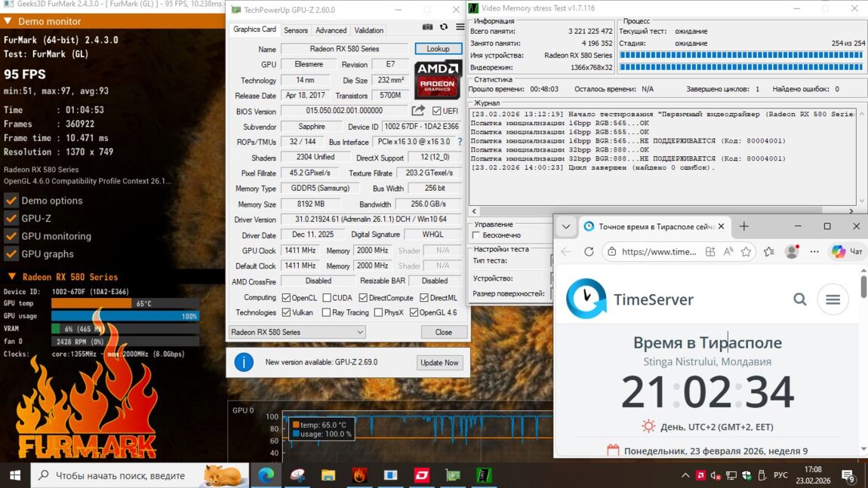Toggle the GPU-Z checkbox in FurMark
Viewport: 868px width, 488px height.
coord(11,218)
